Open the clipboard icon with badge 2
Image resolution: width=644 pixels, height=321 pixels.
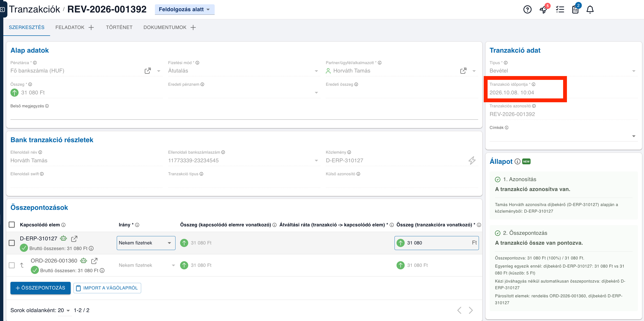pos(575,9)
